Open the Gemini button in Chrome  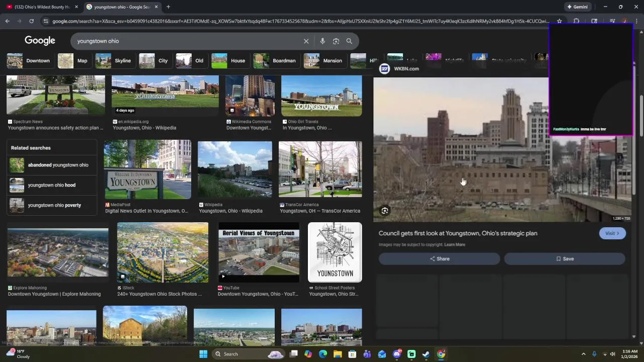point(577,7)
